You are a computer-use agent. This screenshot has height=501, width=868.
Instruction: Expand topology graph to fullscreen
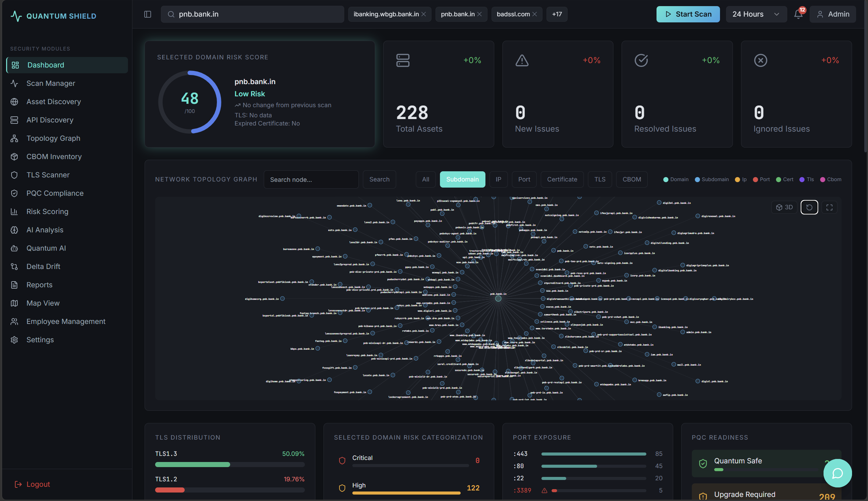[829, 207]
